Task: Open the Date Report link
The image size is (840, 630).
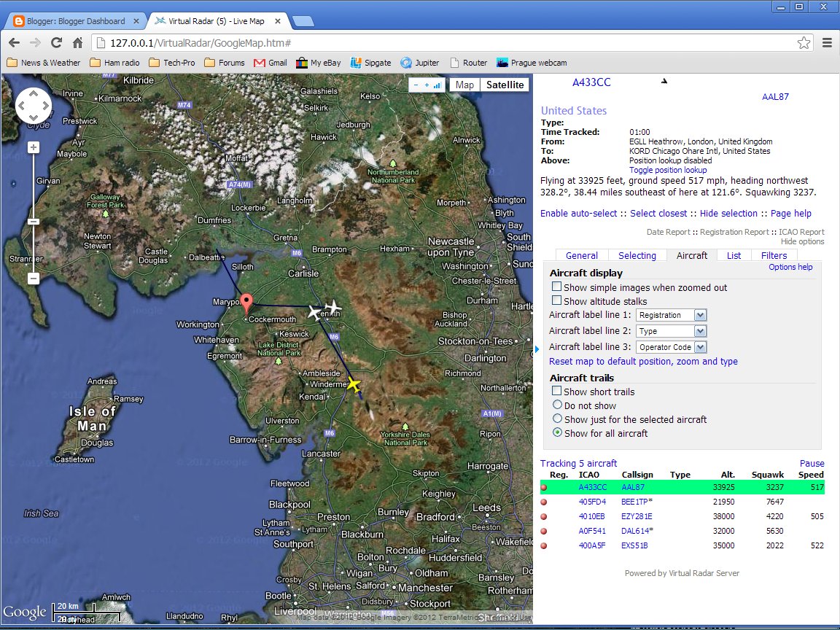Action: pyautogui.click(x=668, y=232)
